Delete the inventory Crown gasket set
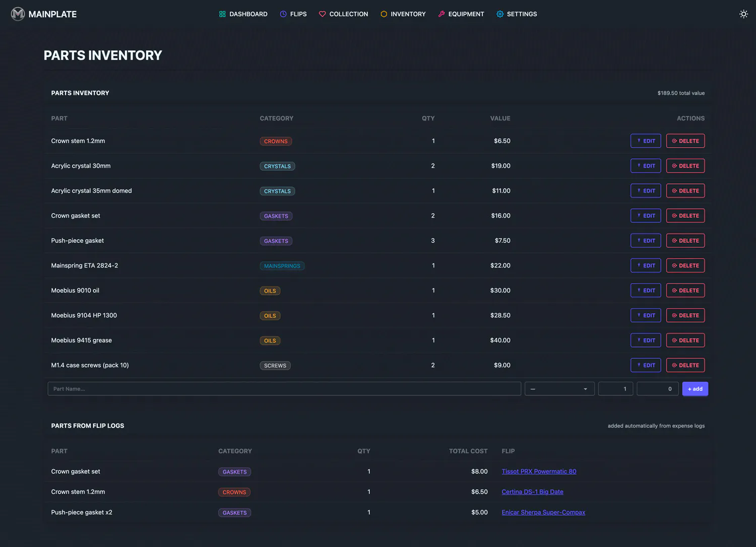 pyautogui.click(x=685, y=216)
